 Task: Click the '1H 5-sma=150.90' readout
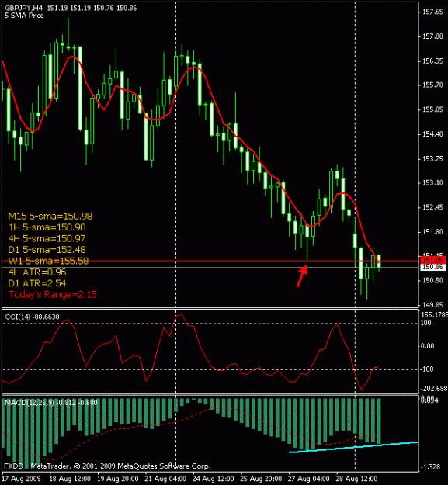[x=47, y=227]
